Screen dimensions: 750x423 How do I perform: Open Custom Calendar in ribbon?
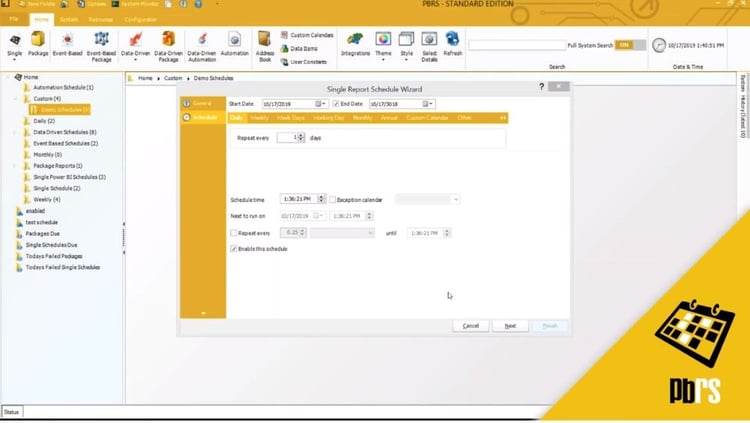(x=307, y=35)
